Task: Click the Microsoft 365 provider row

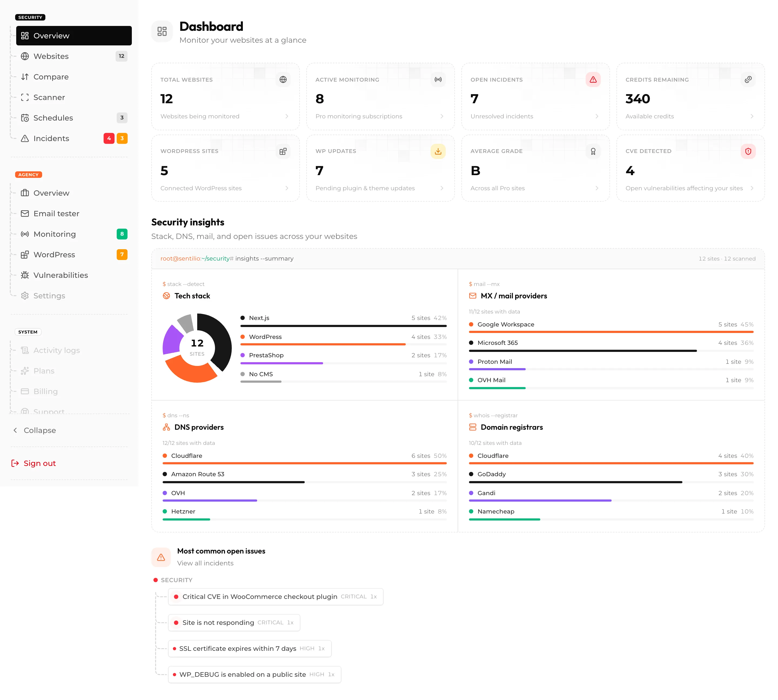Action: click(611, 346)
